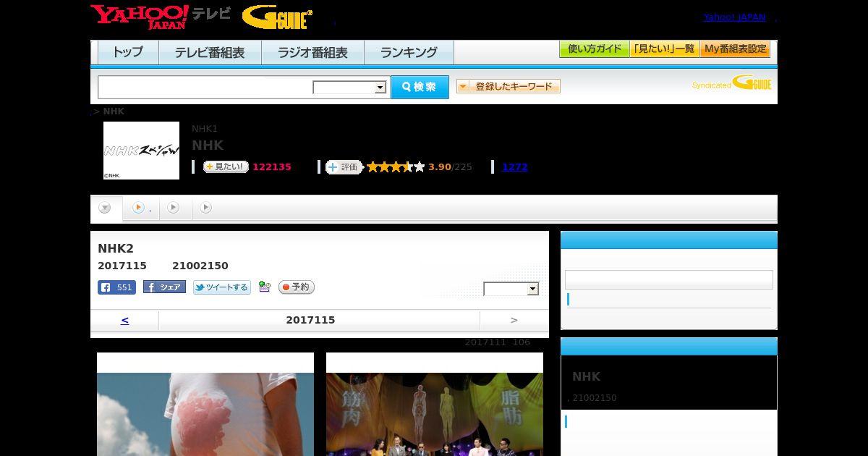Open the NHKスペシャル program thumbnail
868x456 pixels.
(x=141, y=151)
